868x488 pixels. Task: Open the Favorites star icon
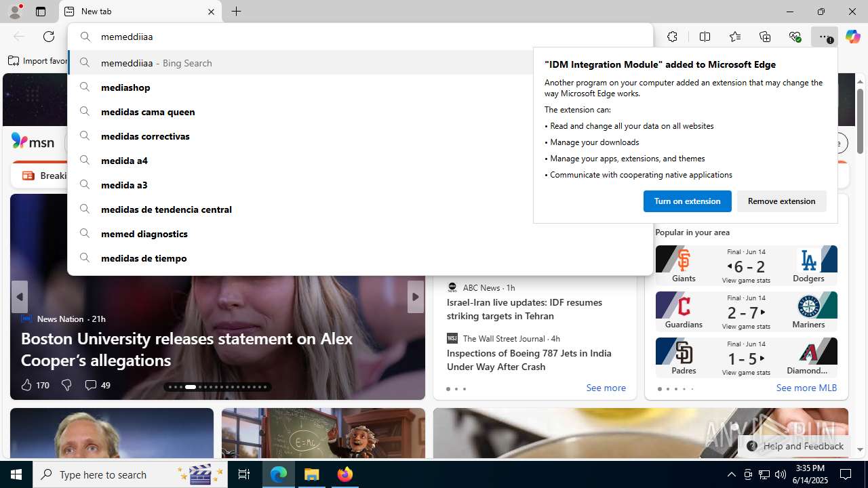(x=735, y=37)
